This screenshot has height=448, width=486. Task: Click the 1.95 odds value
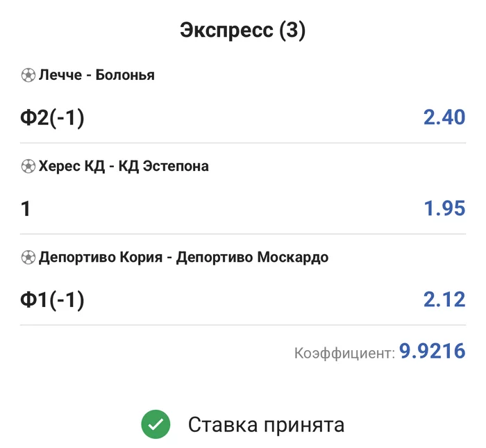[x=444, y=209]
